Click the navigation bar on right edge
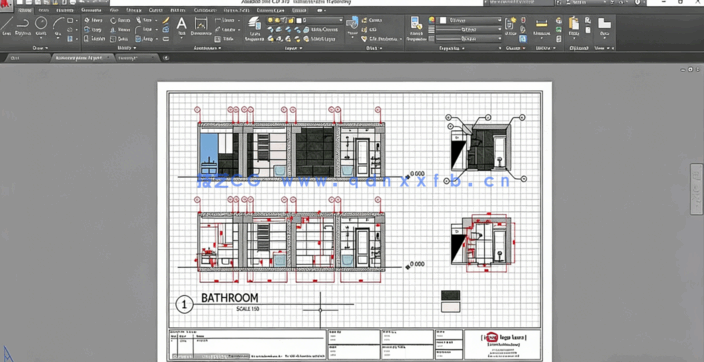This screenshot has width=704, height=362. coord(696,189)
